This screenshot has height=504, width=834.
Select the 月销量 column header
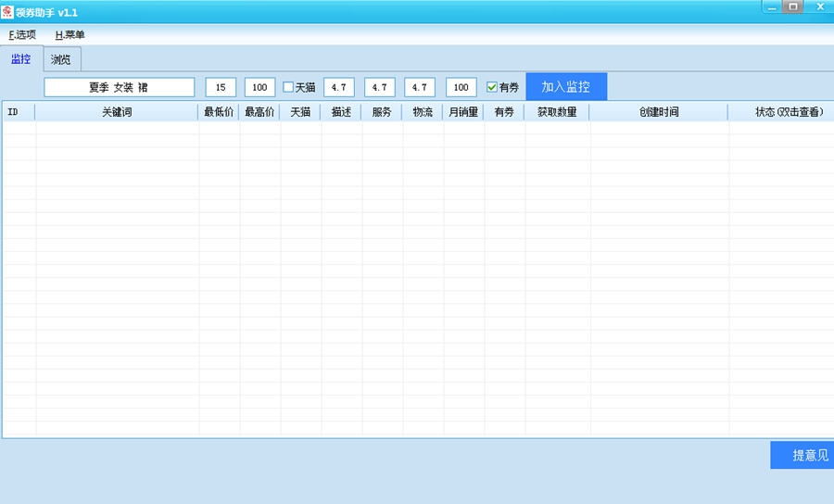[x=463, y=112]
